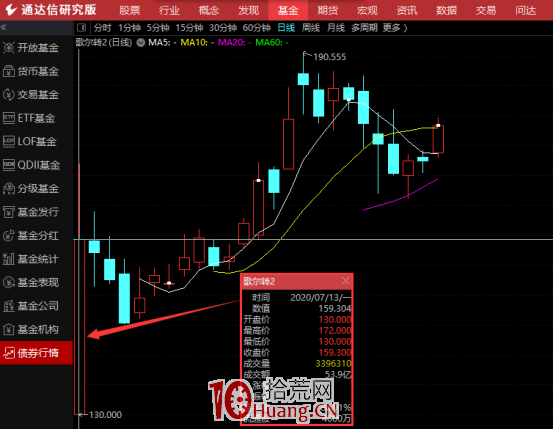Switch chart to 月线 monthly period

tap(336, 28)
